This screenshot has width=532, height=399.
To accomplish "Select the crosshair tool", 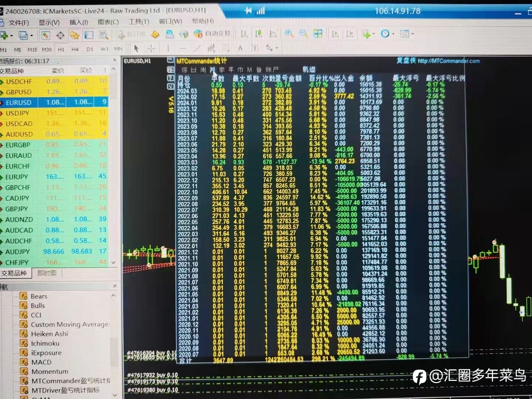I will click(x=151, y=48).
